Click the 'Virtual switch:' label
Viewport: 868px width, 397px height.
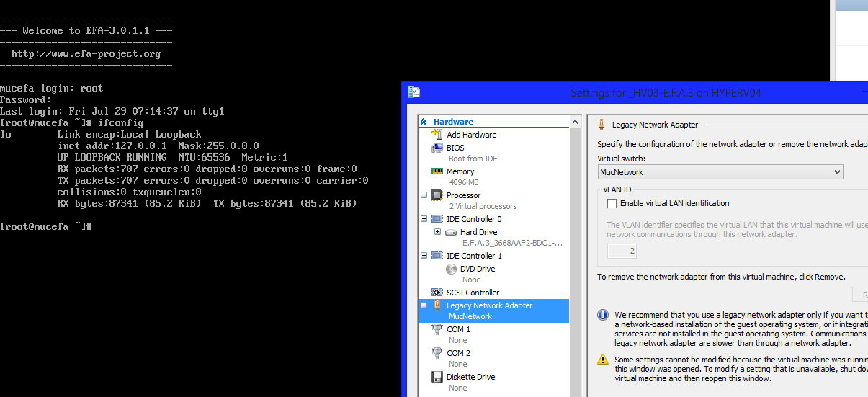click(621, 158)
